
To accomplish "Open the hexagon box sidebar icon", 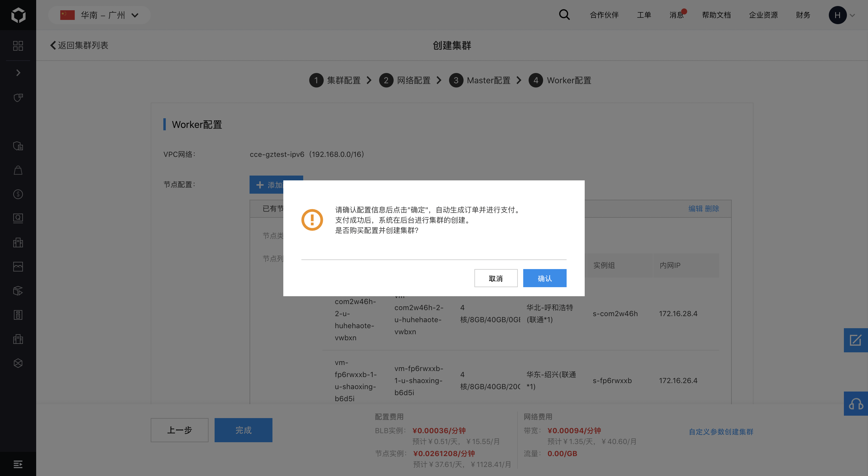I will (x=18, y=363).
